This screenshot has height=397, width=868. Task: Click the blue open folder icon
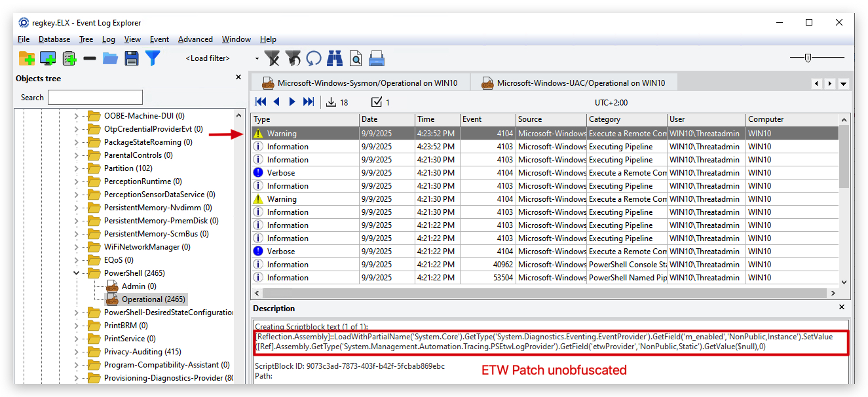point(111,58)
